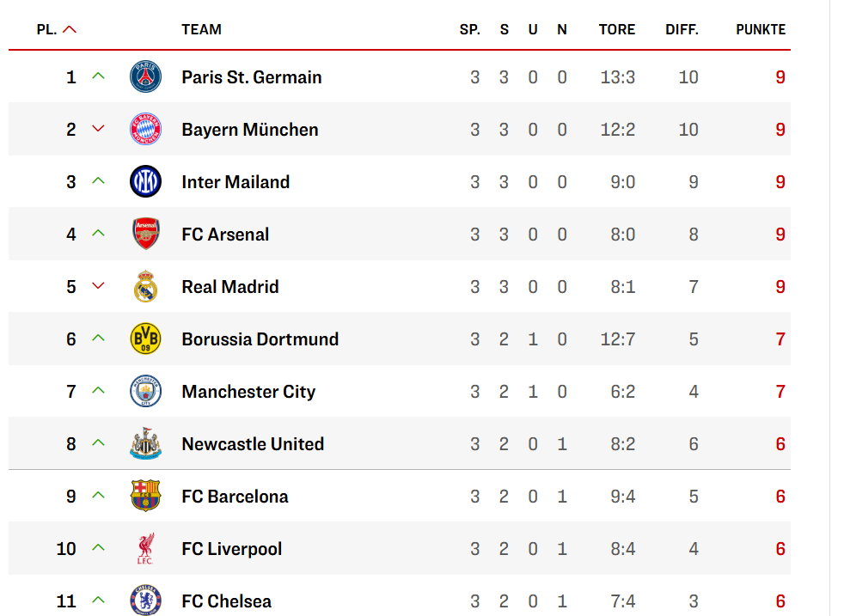Click the FC Chelsea club badge
The width and height of the screenshot is (844, 616).
[x=145, y=601]
